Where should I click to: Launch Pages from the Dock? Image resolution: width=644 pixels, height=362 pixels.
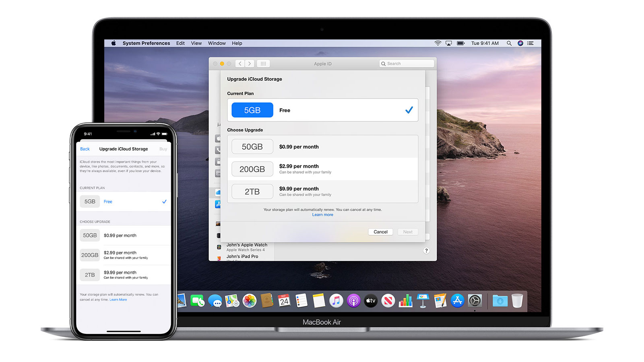click(x=440, y=300)
